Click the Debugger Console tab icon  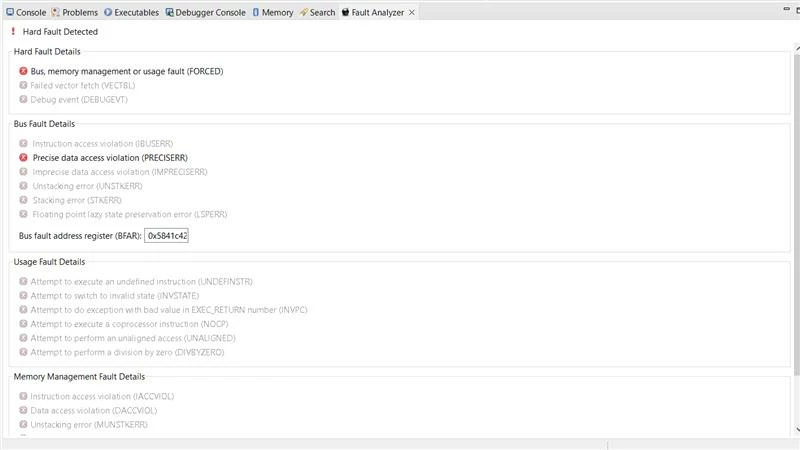coord(169,12)
